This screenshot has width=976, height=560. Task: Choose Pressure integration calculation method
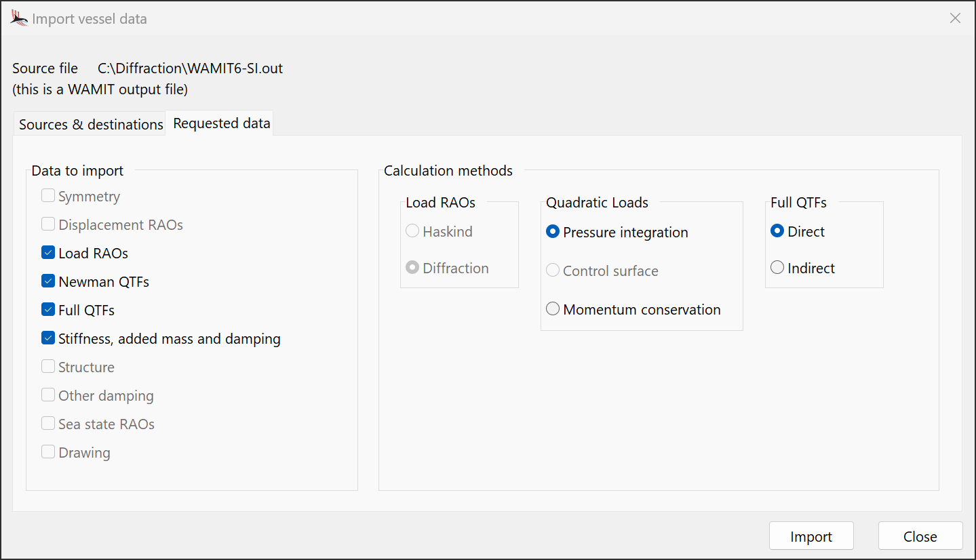pos(553,232)
